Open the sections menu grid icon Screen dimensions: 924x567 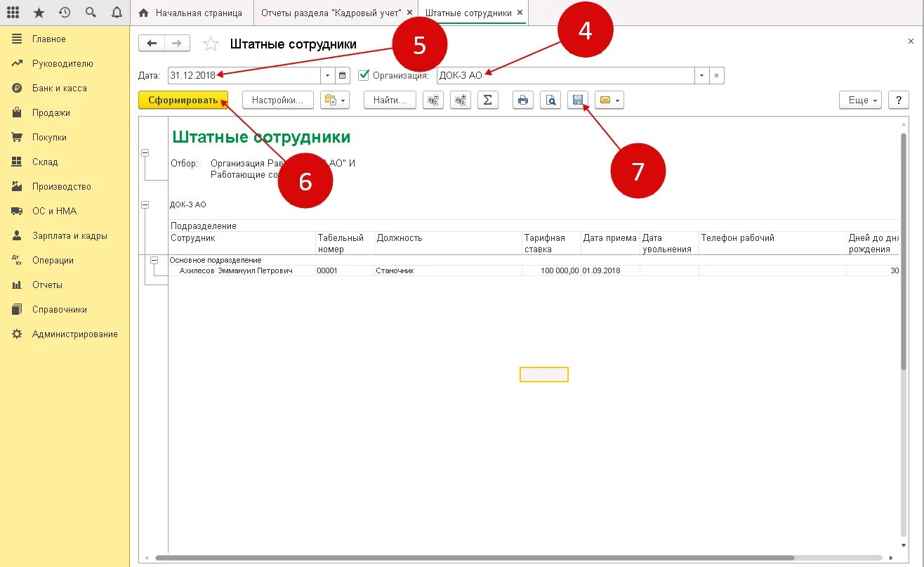pyautogui.click(x=13, y=13)
